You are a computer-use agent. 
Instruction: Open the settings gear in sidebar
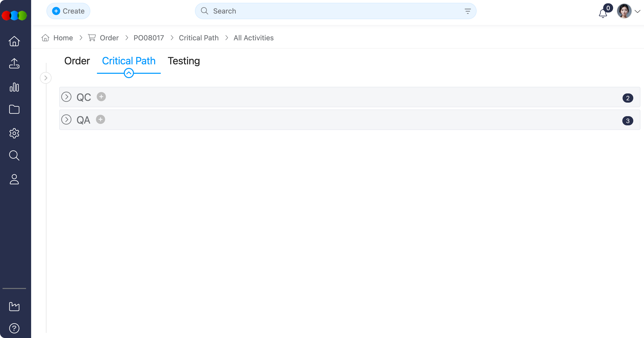(14, 133)
